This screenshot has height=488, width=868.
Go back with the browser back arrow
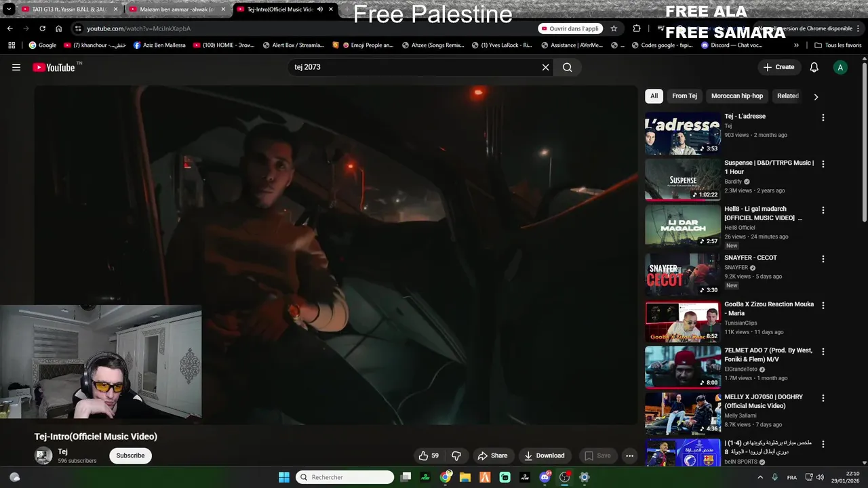[9, 28]
